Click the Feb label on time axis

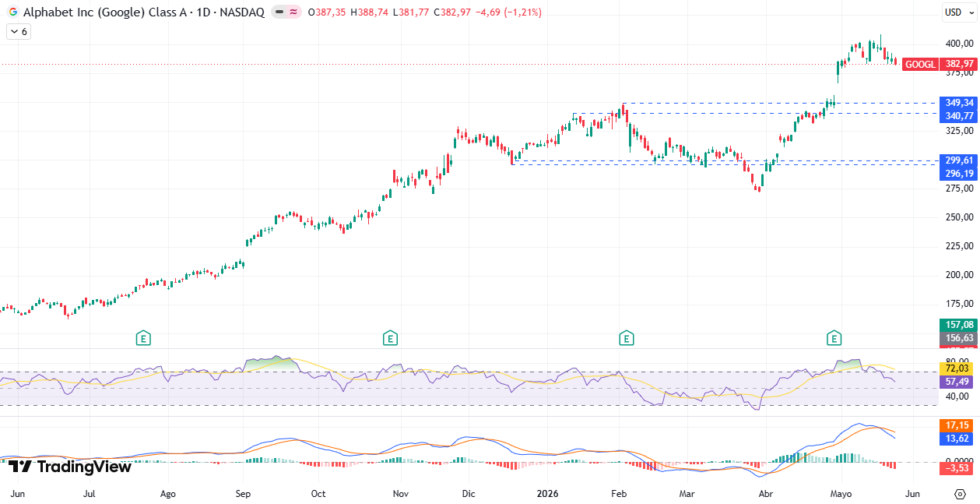pos(619,494)
